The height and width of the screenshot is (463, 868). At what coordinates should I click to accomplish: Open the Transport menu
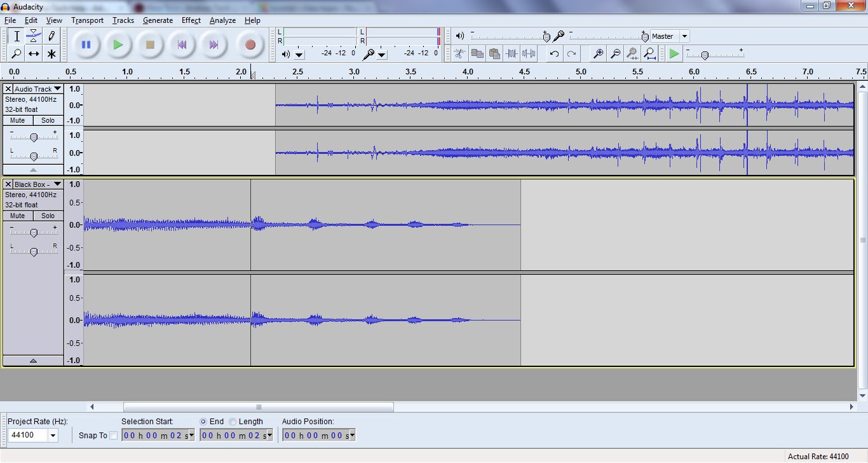coord(87,20)
